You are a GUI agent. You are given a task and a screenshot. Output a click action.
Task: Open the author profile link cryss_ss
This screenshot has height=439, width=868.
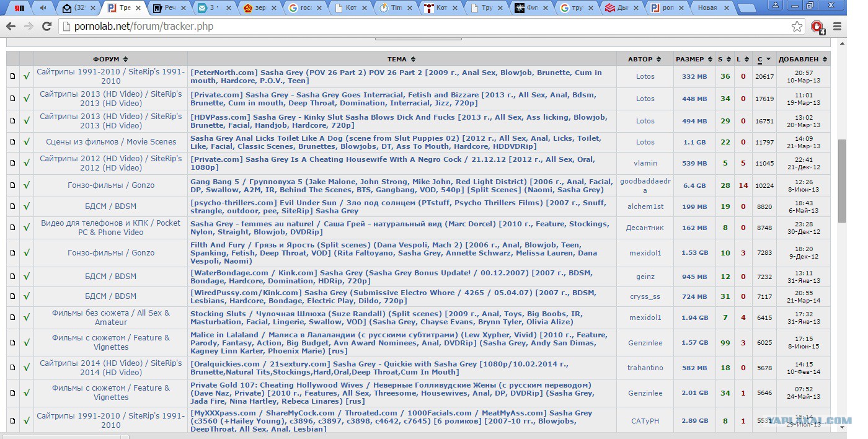tap(645, 296)
